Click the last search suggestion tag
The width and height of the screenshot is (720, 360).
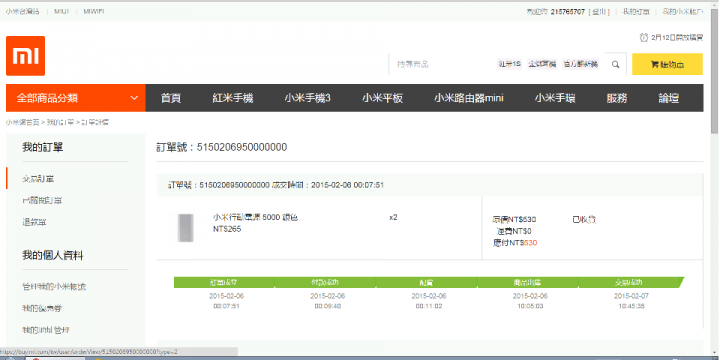(x=581, y=64)
